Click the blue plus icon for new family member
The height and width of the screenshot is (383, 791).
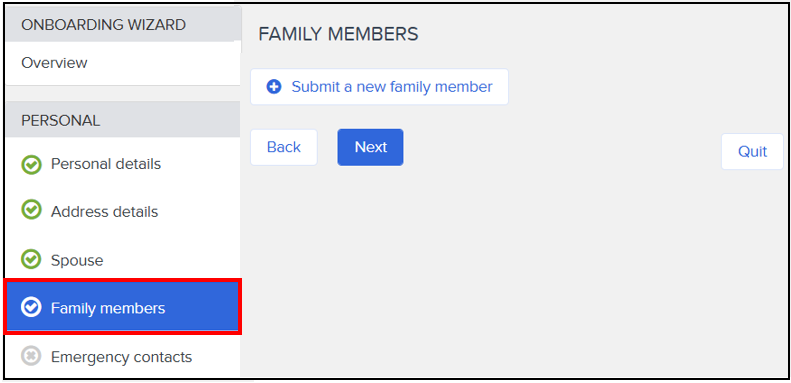click(x=274, y=87)
